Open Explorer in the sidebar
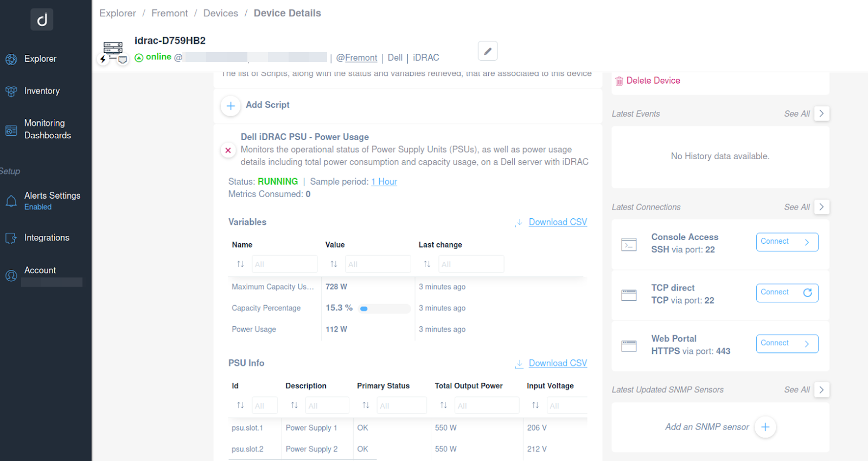 [x=40, y=59]
